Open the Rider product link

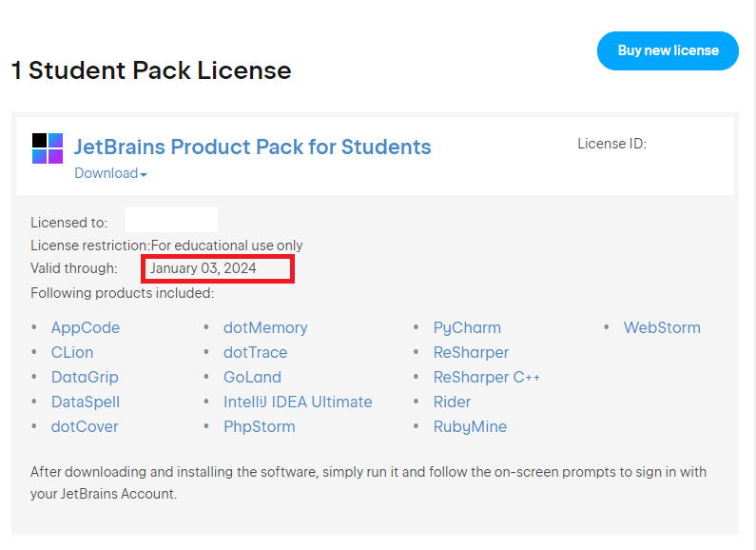click(452, 402)
